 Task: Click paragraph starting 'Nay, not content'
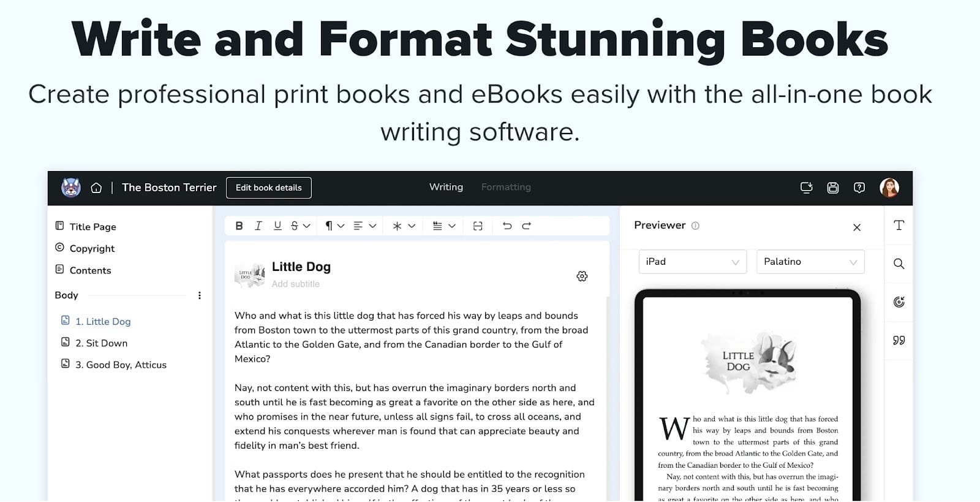point(415,416)
